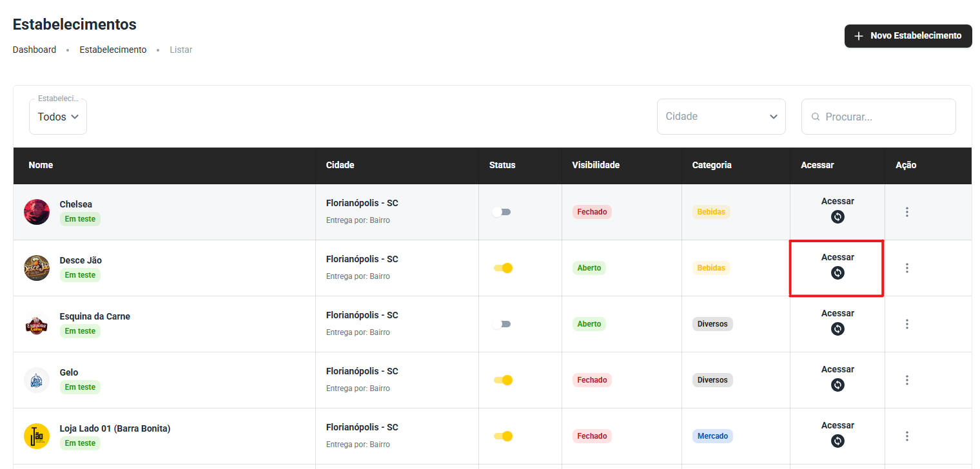
Task: Click the Bebidas category tag for Chelsea
Action: (711, 212)
